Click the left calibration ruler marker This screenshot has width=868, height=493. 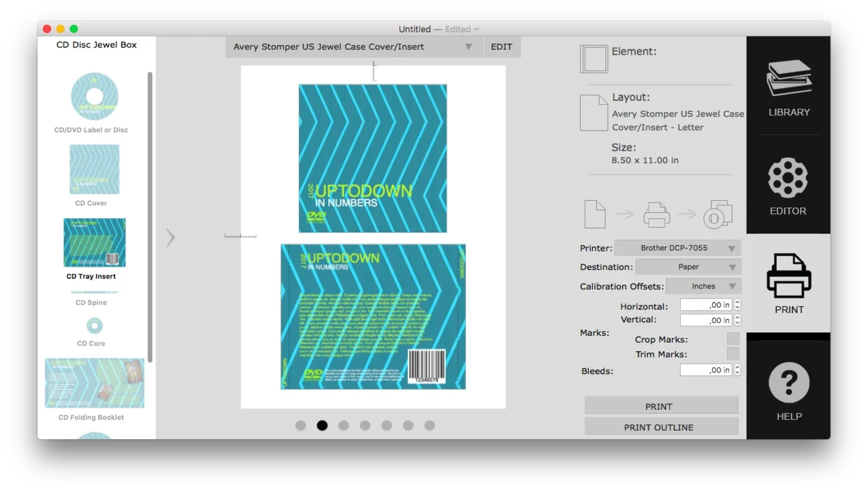(240, 235)
